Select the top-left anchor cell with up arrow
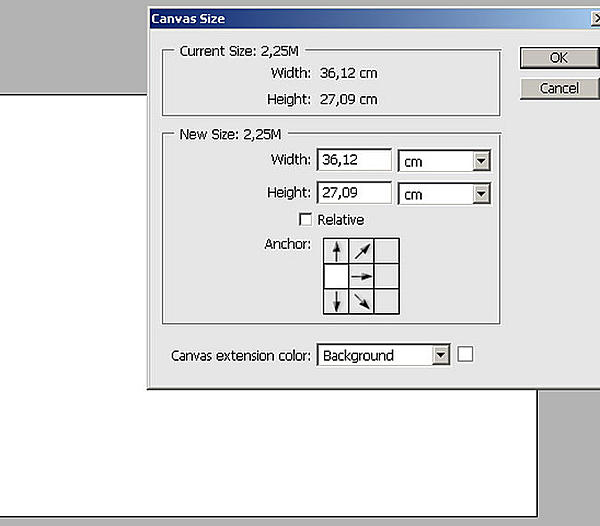The image size is (600, 526). 336,251
